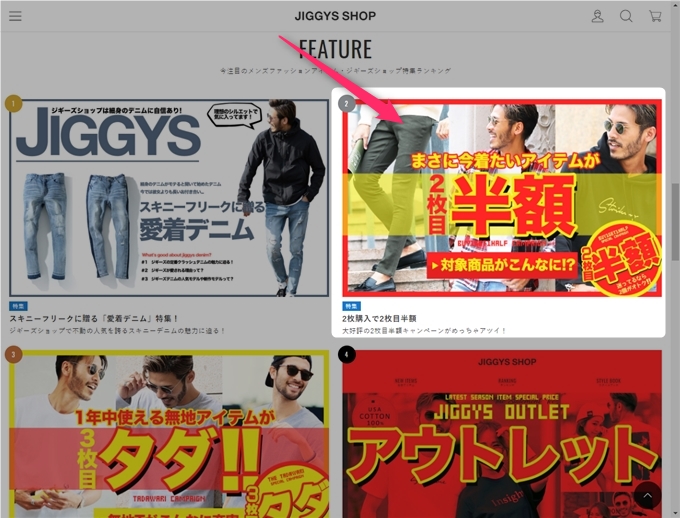Open the hamburger menu icon
Image resolution: width=680 pixels, height=518 pixels.
pos(15,16)
